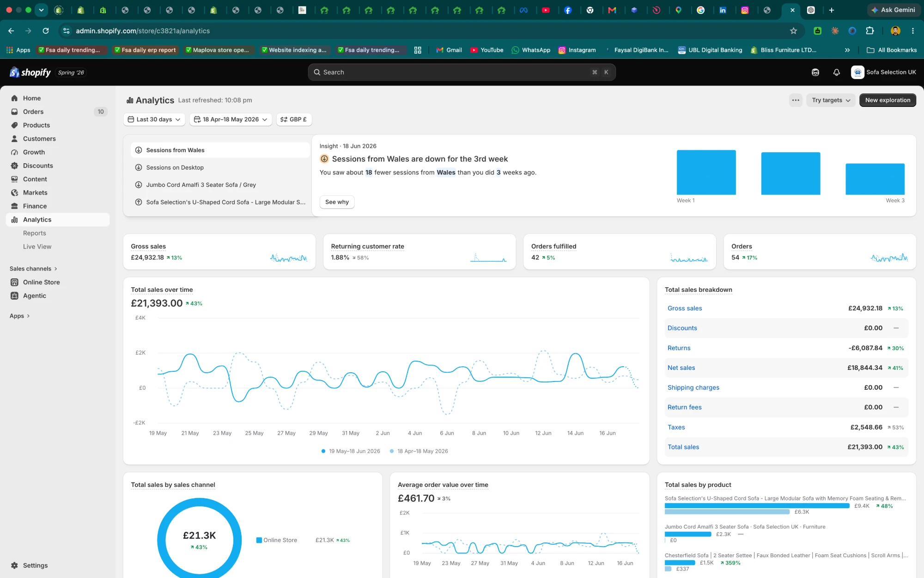Open the Last 30 days range dropdown
The image size is (924, 578).
click(154, 119)
